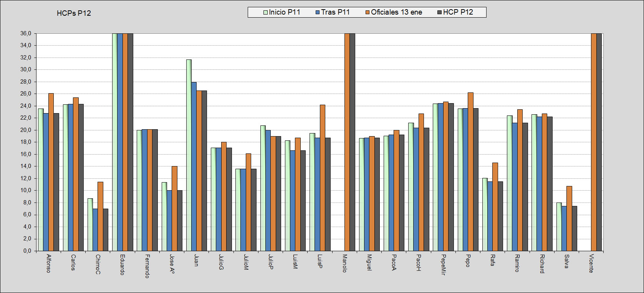This screenshot has width=644, height=293.
Task: Click the 36,0 value axis label
Action: tap(26, 33)
